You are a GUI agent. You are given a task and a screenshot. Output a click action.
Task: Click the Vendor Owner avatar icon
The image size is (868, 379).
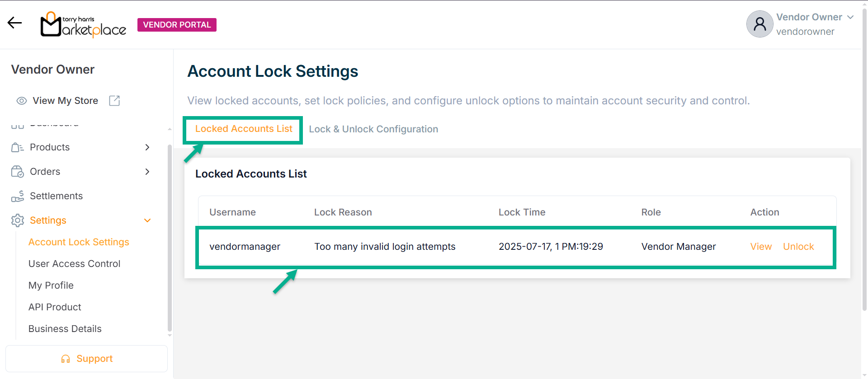click(759, 24)
